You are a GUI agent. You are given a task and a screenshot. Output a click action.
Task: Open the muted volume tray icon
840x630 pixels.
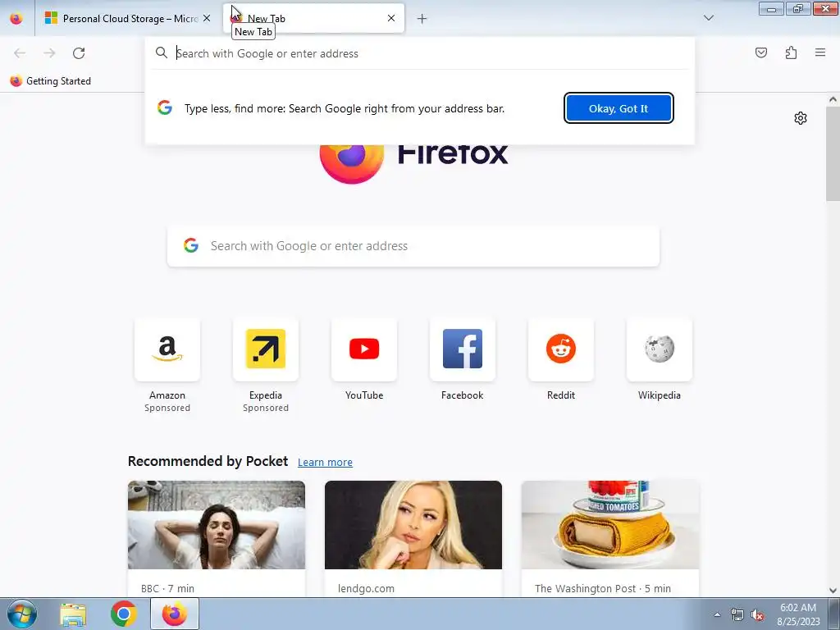point(757,615)
